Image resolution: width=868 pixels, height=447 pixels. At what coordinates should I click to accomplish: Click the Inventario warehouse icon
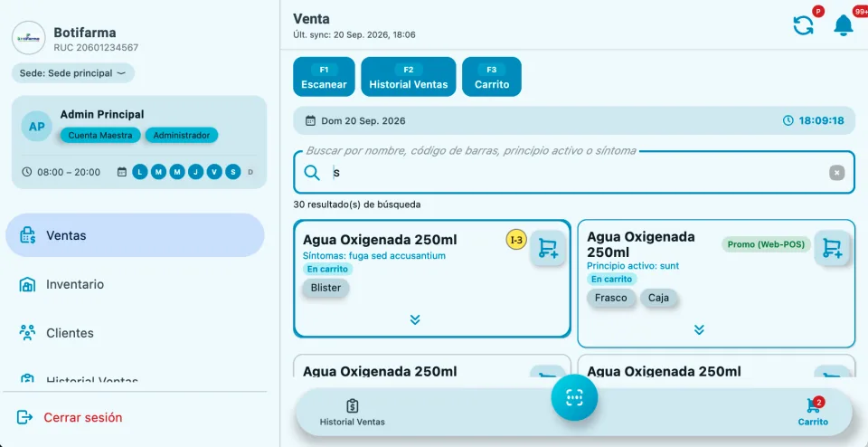pyautogui.click(x=27, y=285)
